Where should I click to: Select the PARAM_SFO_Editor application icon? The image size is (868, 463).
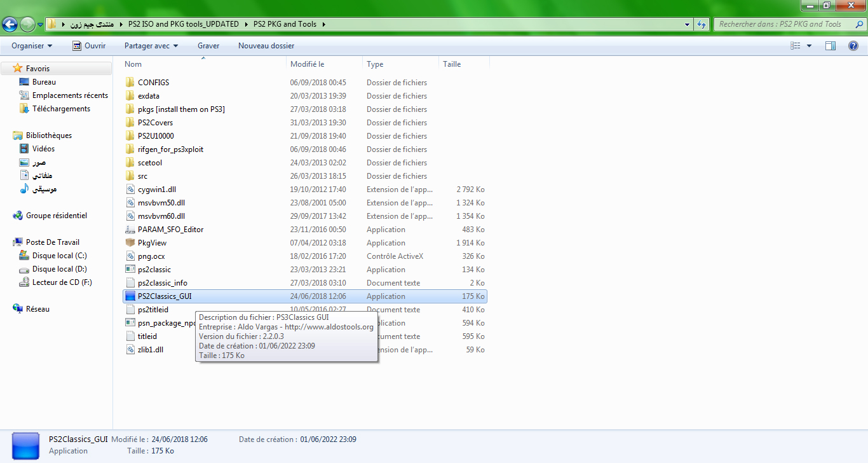point(130,230)
